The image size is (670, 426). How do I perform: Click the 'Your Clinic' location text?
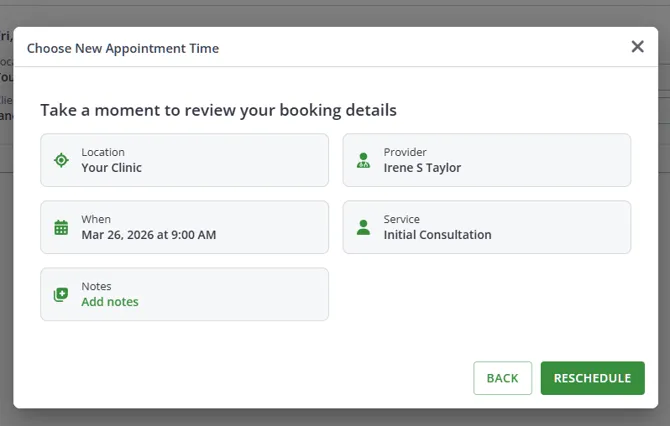click(x=112, y=168)
